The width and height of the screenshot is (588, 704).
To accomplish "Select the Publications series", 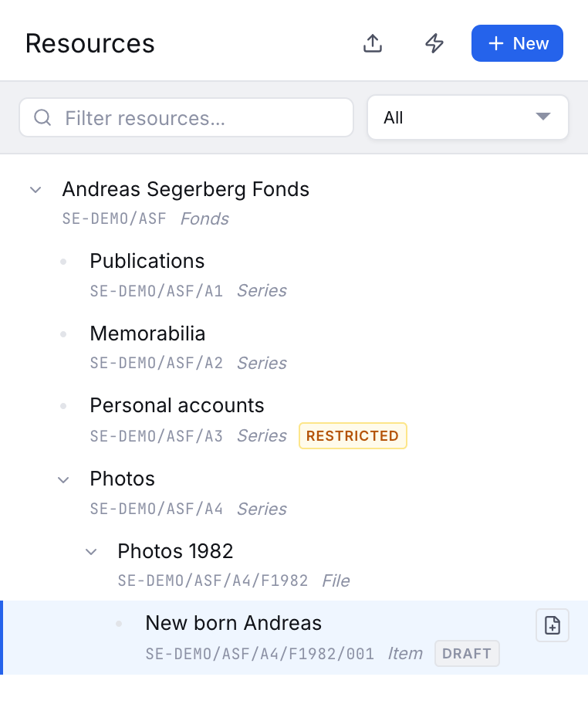I will pos(147,261).
